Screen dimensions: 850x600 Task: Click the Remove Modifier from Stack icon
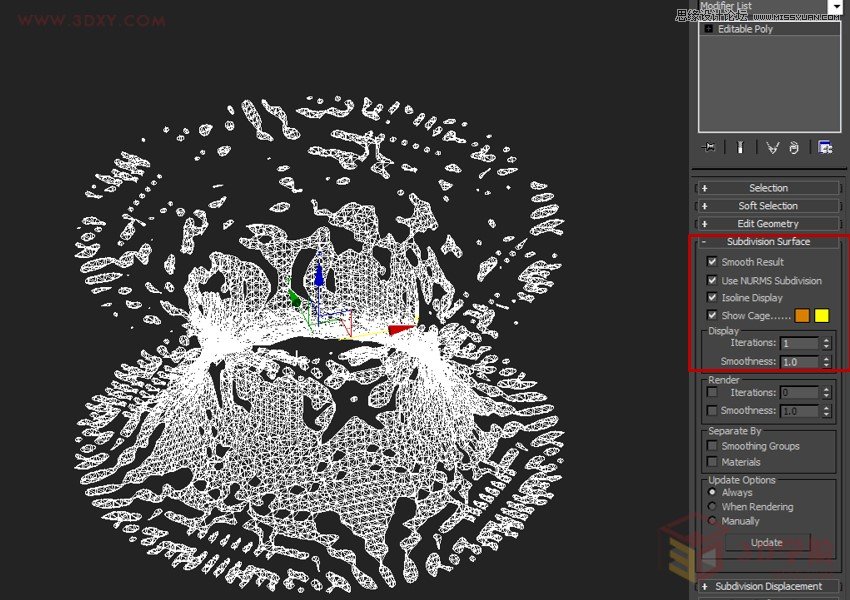[x=793, y=147]
